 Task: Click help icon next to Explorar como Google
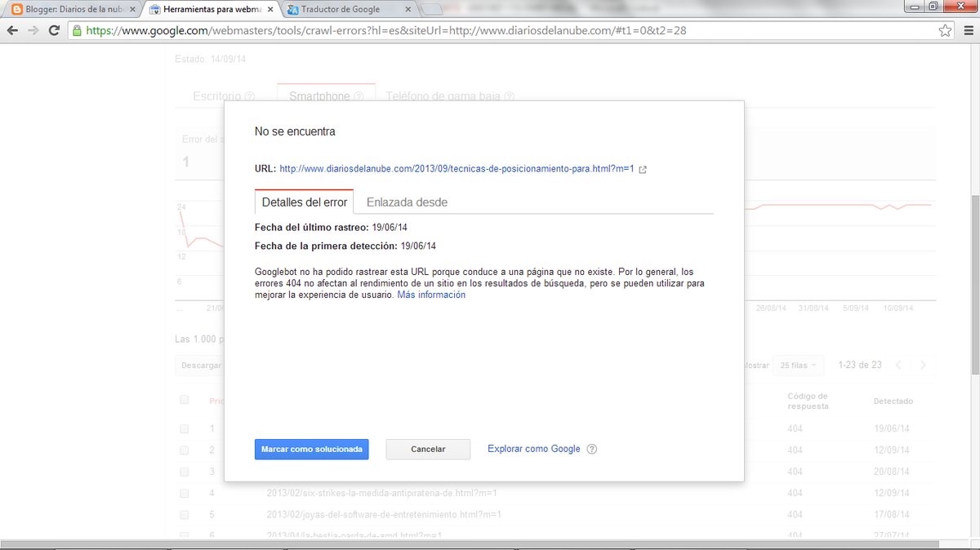[x=592, y=449]
